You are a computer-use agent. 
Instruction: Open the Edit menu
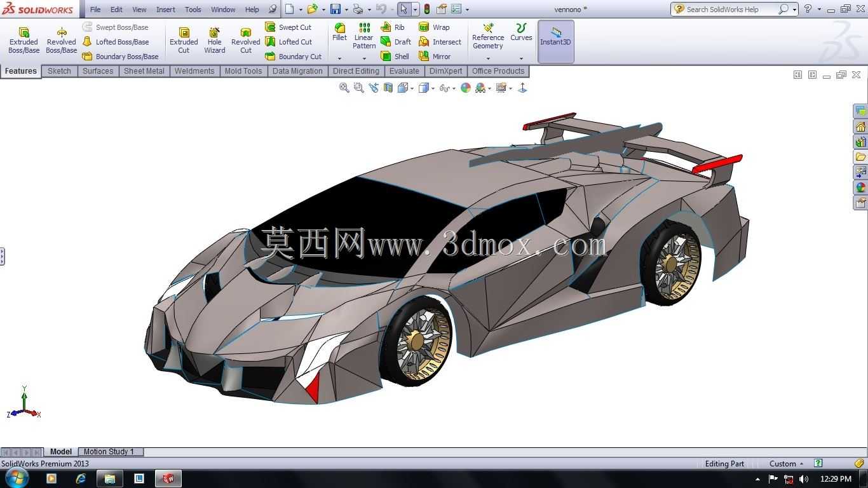tap(116, 10)
